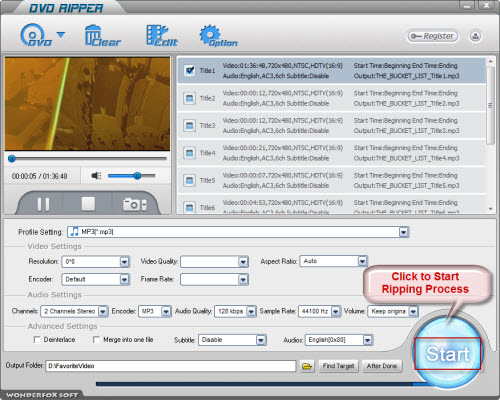Open the Channels dropdown

coord(103,311)
